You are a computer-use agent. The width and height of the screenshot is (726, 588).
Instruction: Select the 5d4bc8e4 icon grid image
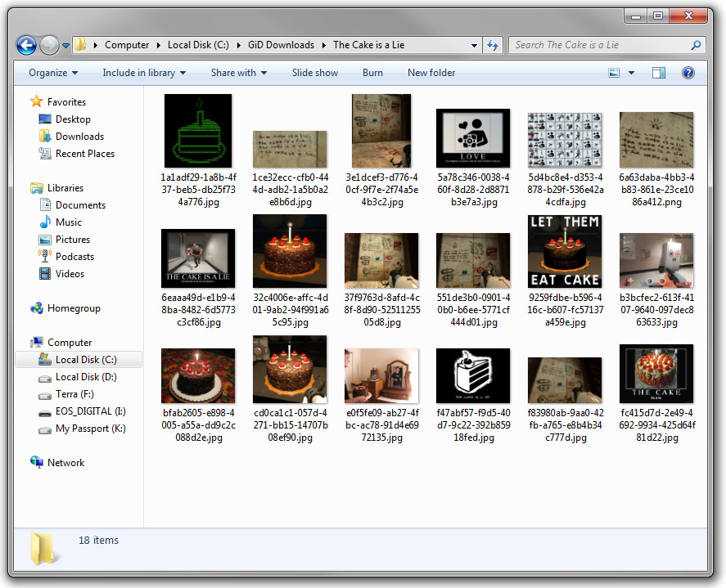[565, 140]
